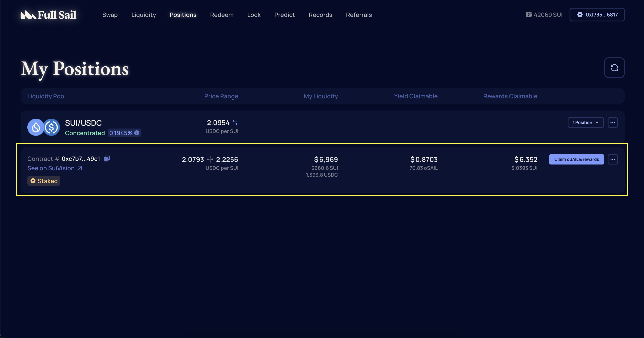Viewport: 644px width, 338px height.
Task: Click the Full Sail logo
Action: point(49,15)
